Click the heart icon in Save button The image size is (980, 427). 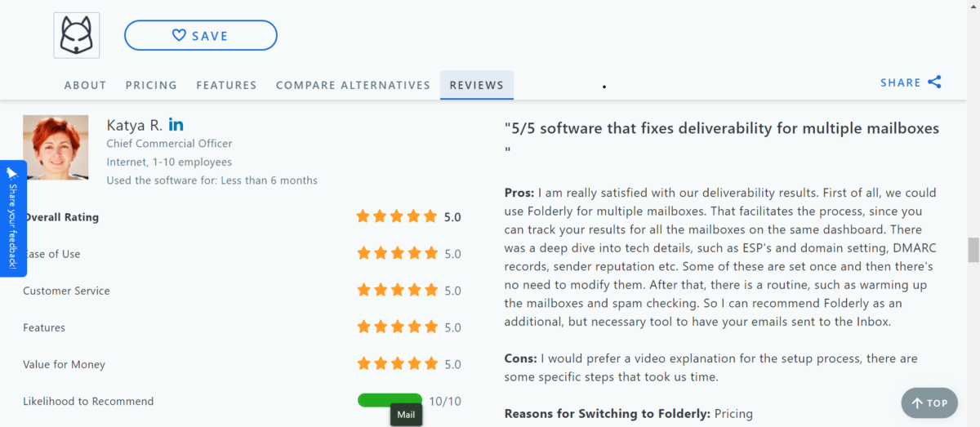[180, 35]
